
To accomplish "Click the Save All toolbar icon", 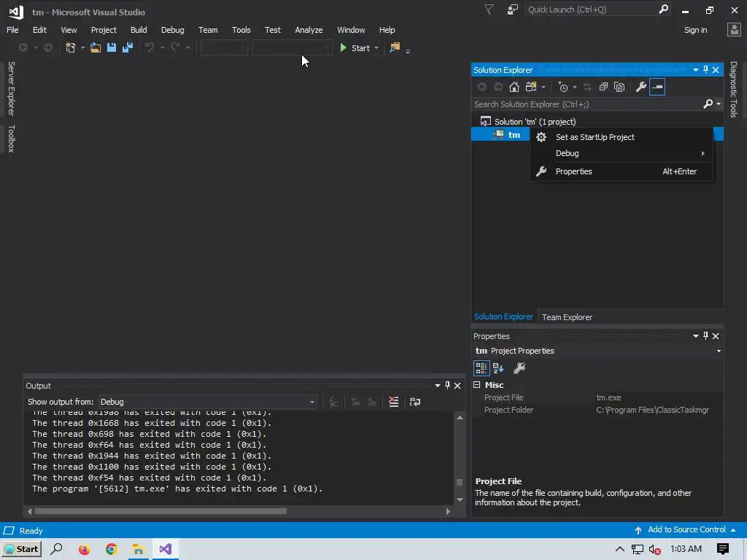I will [127, 47].
